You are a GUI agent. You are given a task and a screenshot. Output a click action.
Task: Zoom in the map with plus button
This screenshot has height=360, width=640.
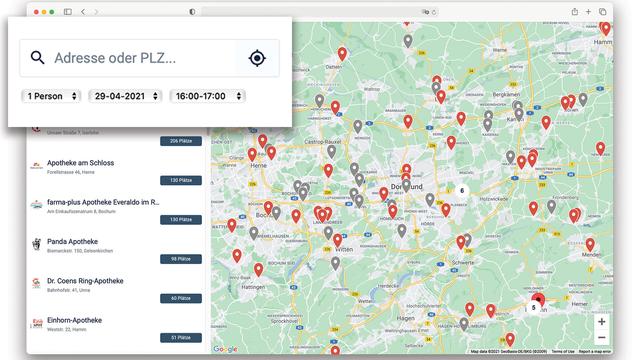coord(602,322)
